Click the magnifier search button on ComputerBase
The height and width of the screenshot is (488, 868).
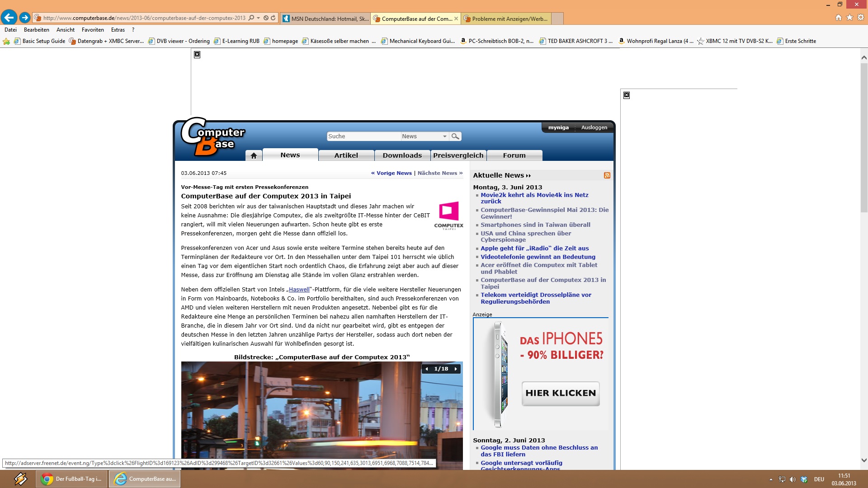455,136
